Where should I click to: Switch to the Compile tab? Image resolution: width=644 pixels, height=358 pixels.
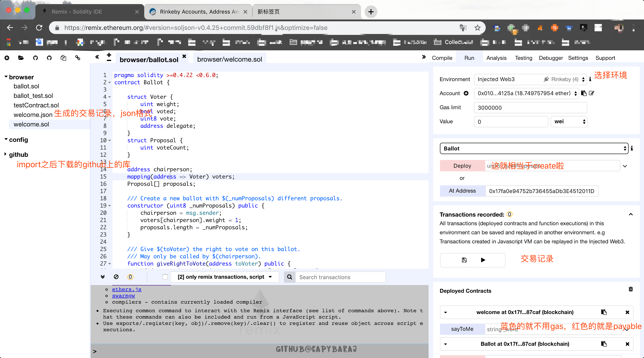(442, 58)
